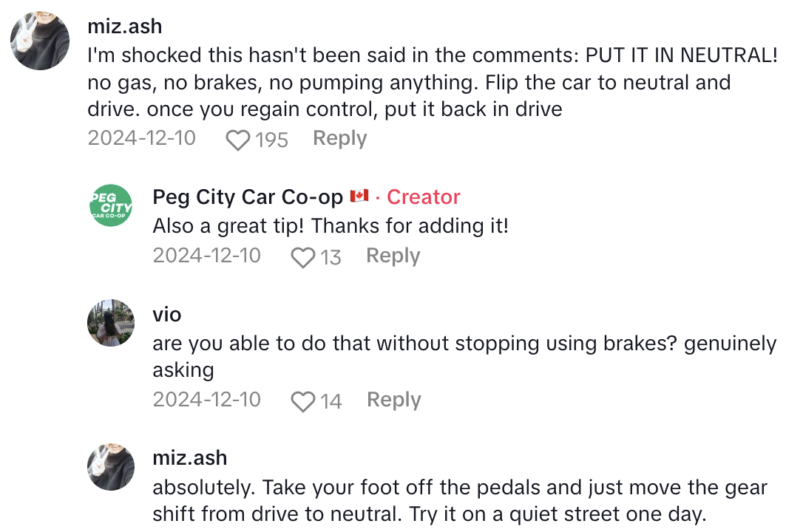
Task: Click the red Creator badge label
Action: click(423, 197)
